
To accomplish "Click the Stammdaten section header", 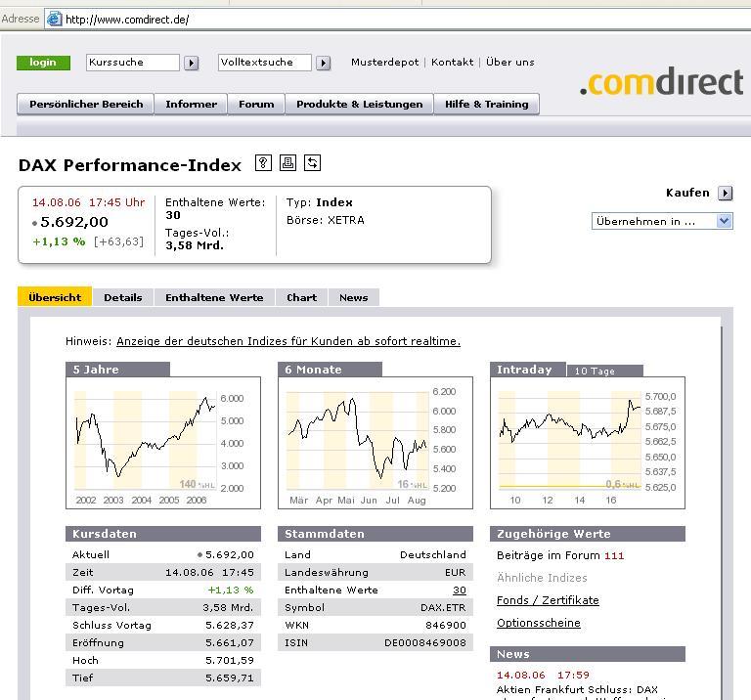I will tap(375, 534).
